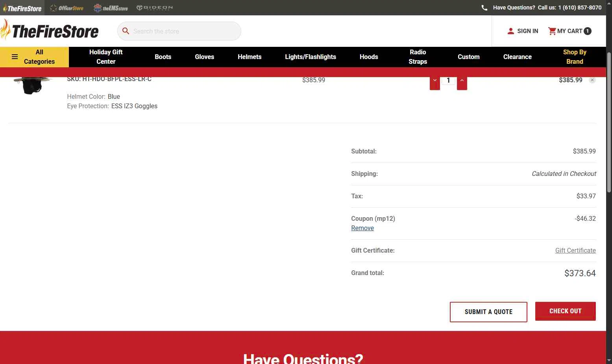Click SUBMIT A QUOTE button
612x364 pixels.
tap(488, 312)
